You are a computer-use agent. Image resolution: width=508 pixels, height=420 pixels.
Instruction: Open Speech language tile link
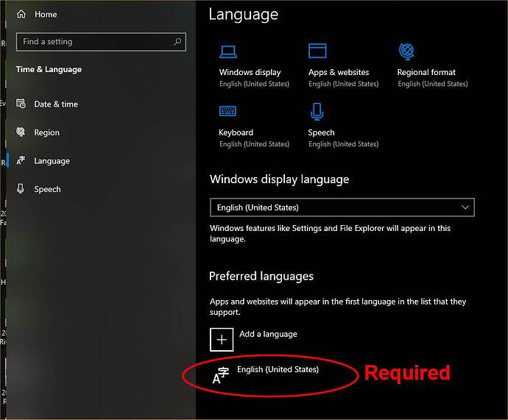321,132
